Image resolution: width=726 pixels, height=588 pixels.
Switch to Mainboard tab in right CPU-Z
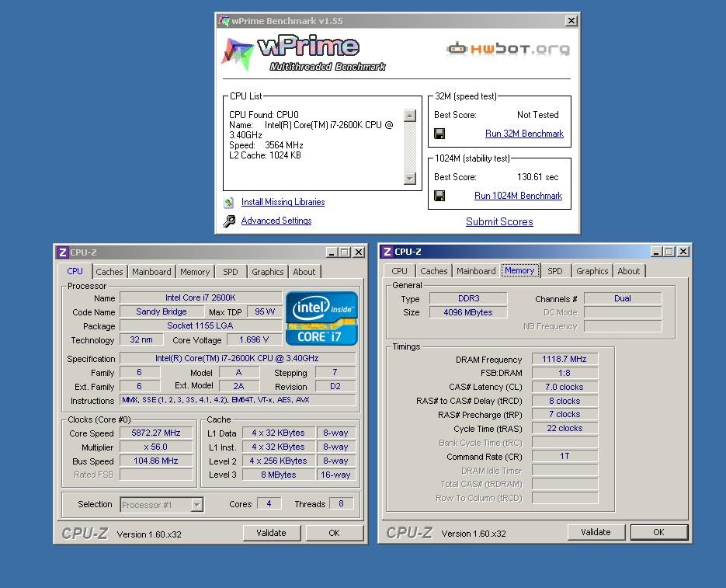[x=476, y=271]
